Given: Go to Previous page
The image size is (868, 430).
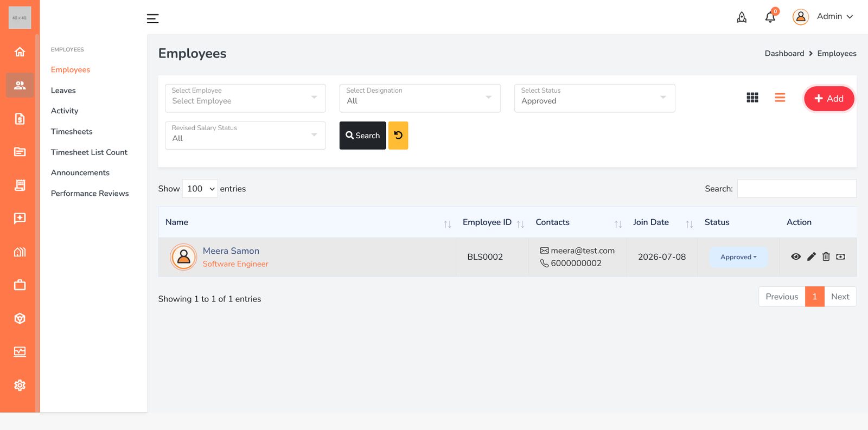Looking at the screenshot, I should point(782,297).
